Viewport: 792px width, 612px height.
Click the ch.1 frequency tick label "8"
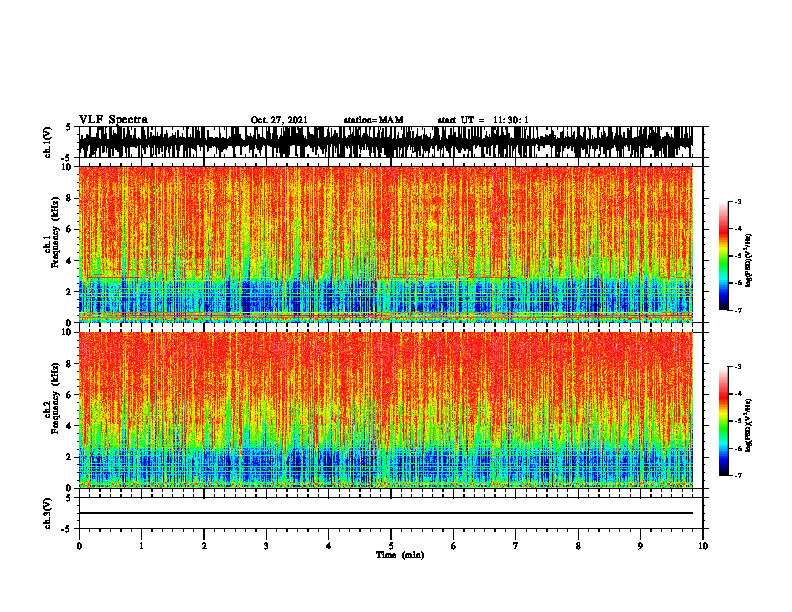(x=70, y=198)
